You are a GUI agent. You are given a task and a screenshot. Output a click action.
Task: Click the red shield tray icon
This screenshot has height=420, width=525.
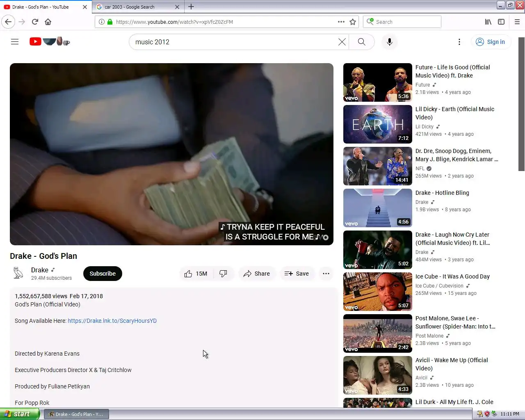coord(487,414)
